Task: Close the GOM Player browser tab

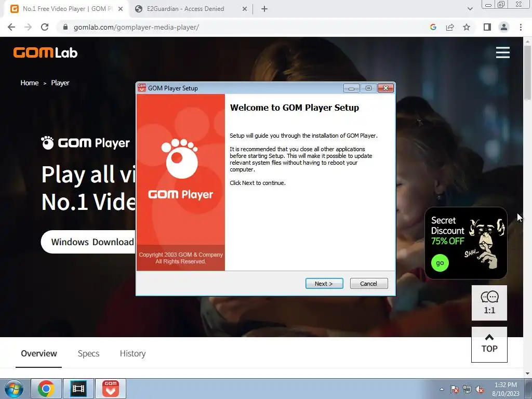Action: 121,9
